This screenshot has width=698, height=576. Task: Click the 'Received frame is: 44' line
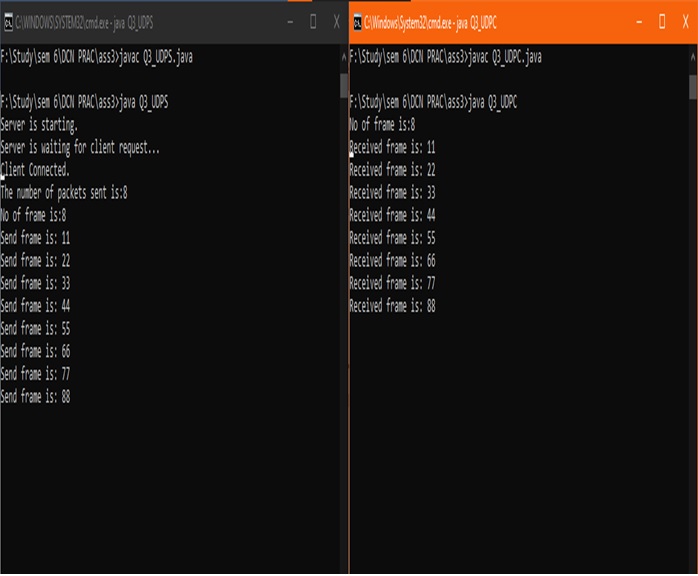[393, 216]
